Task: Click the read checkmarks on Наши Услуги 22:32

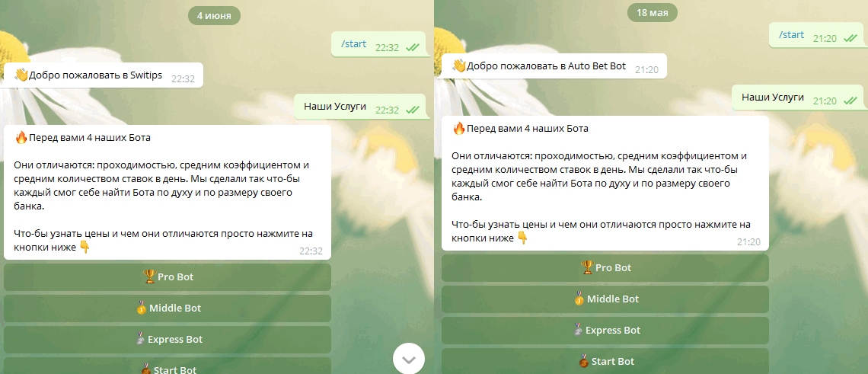Action: (412, 110)
